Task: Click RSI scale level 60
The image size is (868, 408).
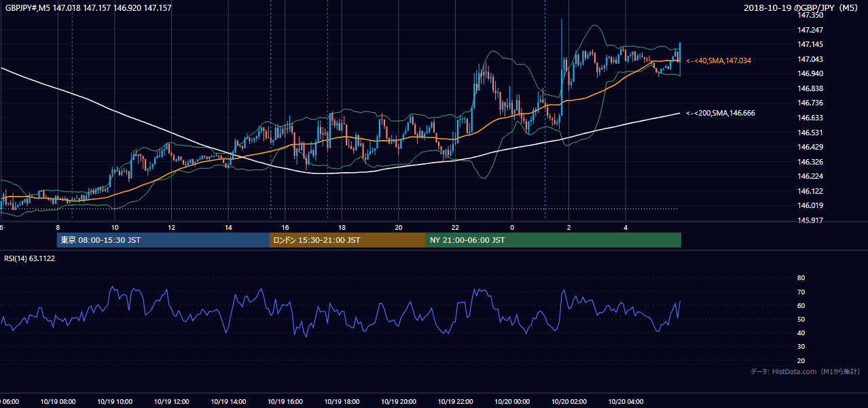Action: click(801, 305)
